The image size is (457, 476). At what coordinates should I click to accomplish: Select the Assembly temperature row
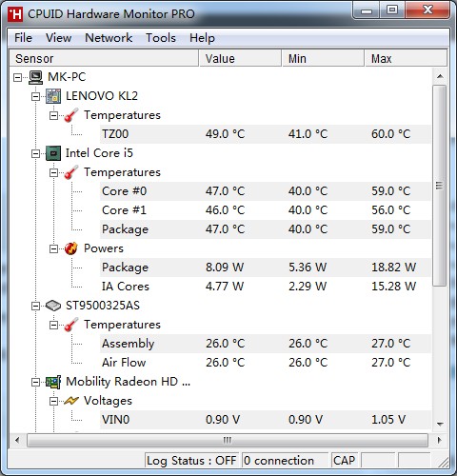266,344
